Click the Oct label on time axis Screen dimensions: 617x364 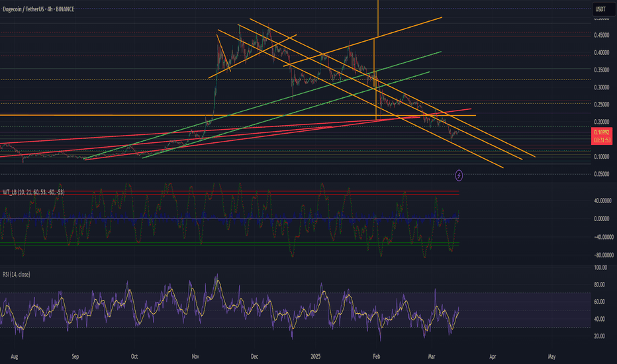tap(134, 357)
